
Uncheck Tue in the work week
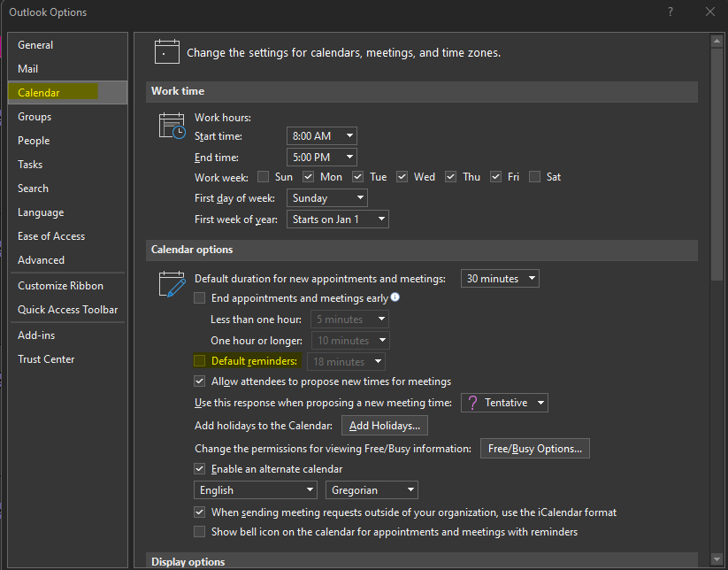(357, 176)
